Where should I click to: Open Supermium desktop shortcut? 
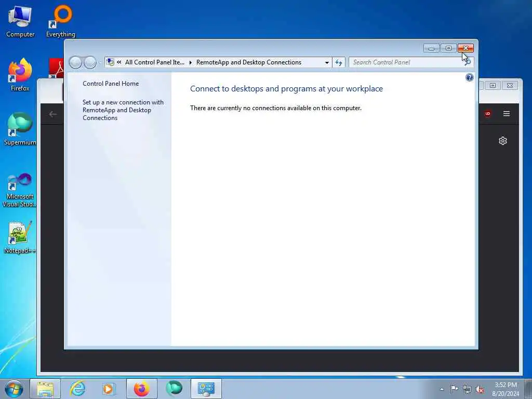[x=20, y=129]
